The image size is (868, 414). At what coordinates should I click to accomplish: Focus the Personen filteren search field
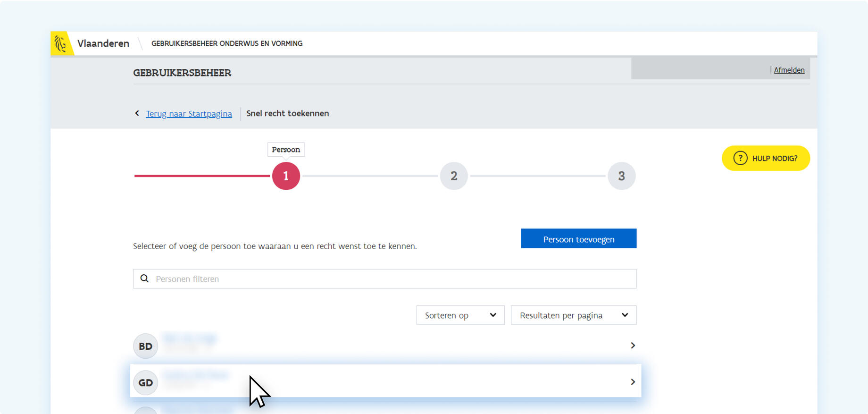[384, 279]
